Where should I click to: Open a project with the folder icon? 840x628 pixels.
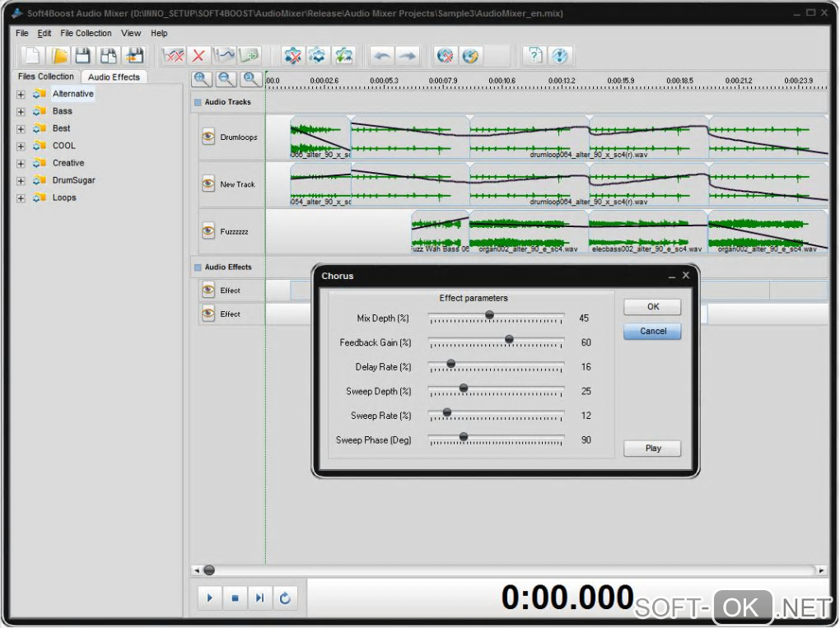58,56
